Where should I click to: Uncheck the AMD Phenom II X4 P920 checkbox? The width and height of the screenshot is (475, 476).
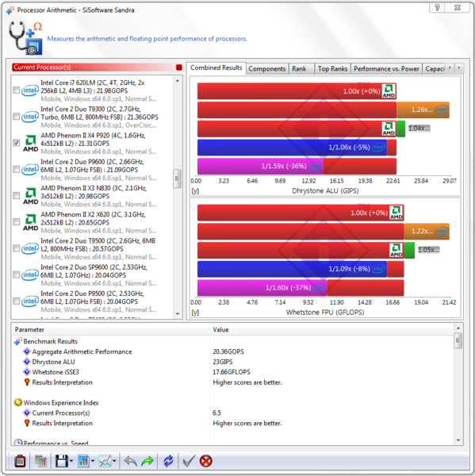pos(17,143)
